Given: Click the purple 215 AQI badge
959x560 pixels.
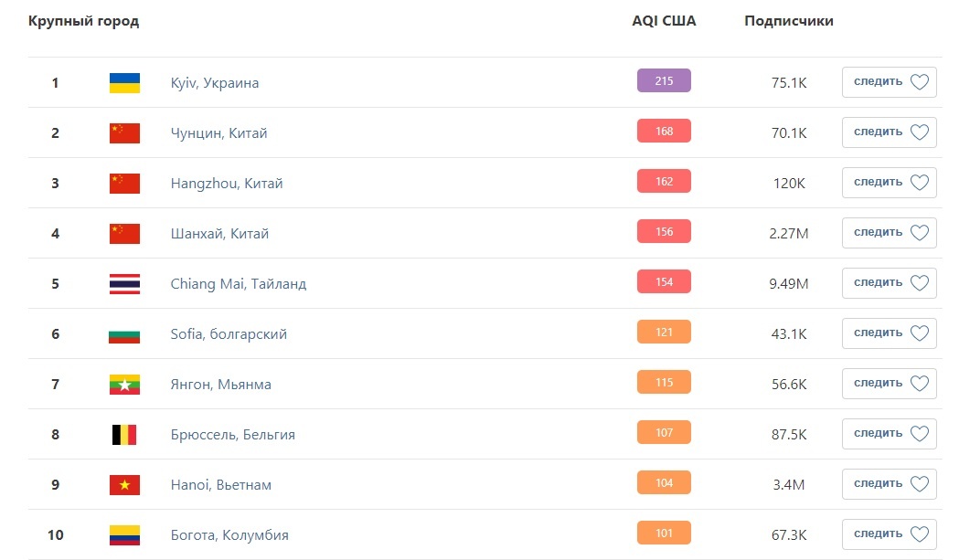Looking at the screenshot, I should coord(664,81).
